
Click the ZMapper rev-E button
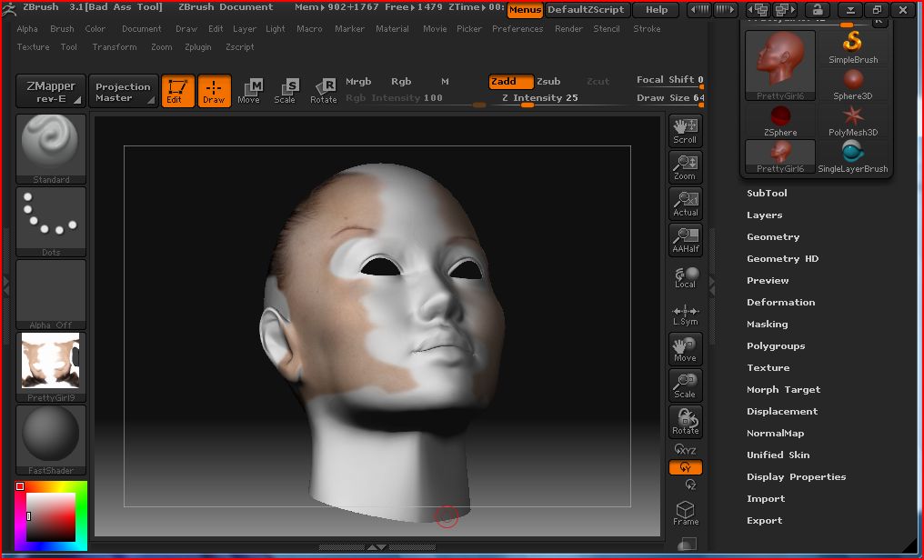51,91
